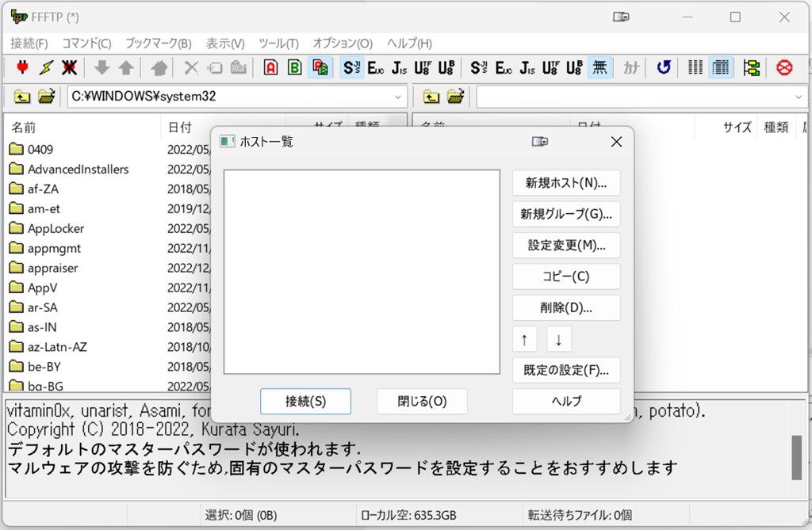Screen dimensions: 812x530
Task: Click the Create Folder toolbar icon
Action: [x=238, y=68]
